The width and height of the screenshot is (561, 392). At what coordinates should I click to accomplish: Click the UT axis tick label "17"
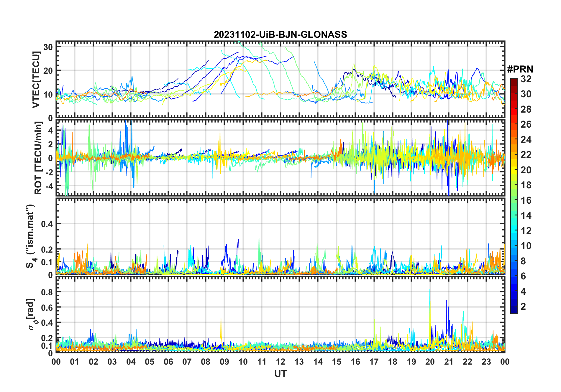point(374,362)
